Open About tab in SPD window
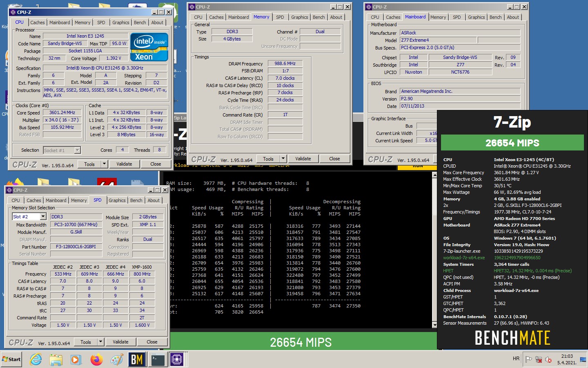The image size is (588, 368). (x=154, y=200)
